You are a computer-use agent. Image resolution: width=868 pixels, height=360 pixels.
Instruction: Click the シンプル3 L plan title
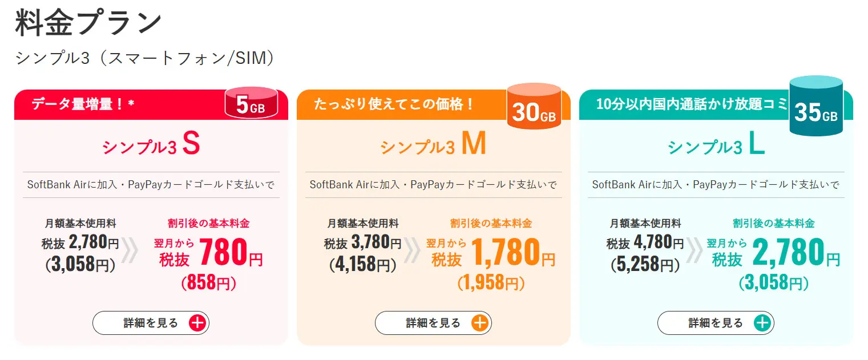pyautogui.click(x=716, y=146)
